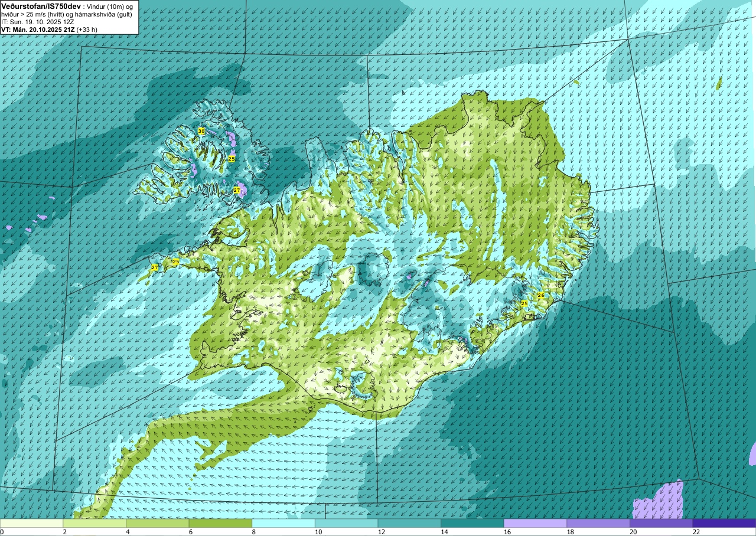This screenshot has width=756, height=536.
Task: Choose the 14–16 dark teal legend swatch
Action: click(x=472, y=523)
